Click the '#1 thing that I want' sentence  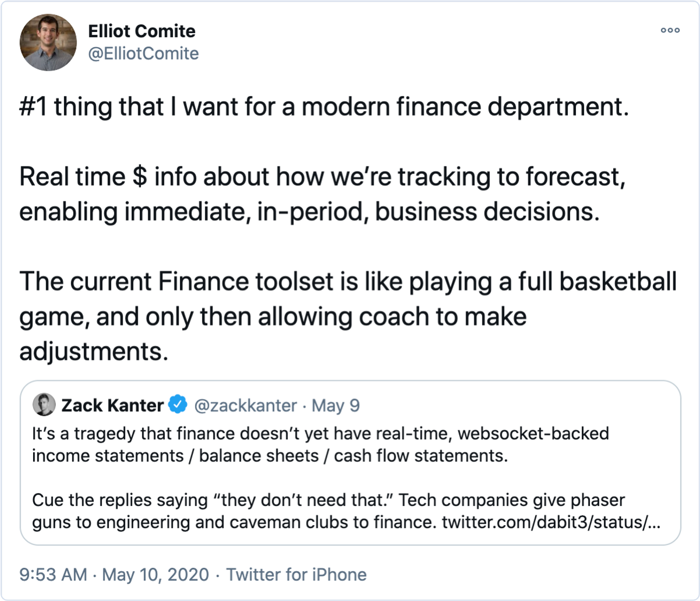coord(324,106)
